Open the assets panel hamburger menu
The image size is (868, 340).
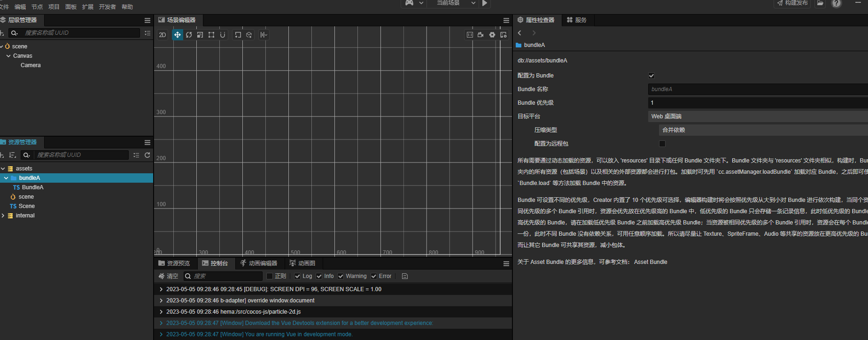[x=147, y=143]
